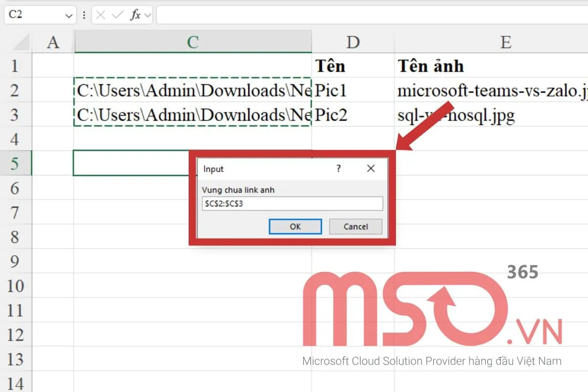Click the Enter checkmark icon on the formula bar
This screenshot has height=392, width=588.
[x=117, y=15]
